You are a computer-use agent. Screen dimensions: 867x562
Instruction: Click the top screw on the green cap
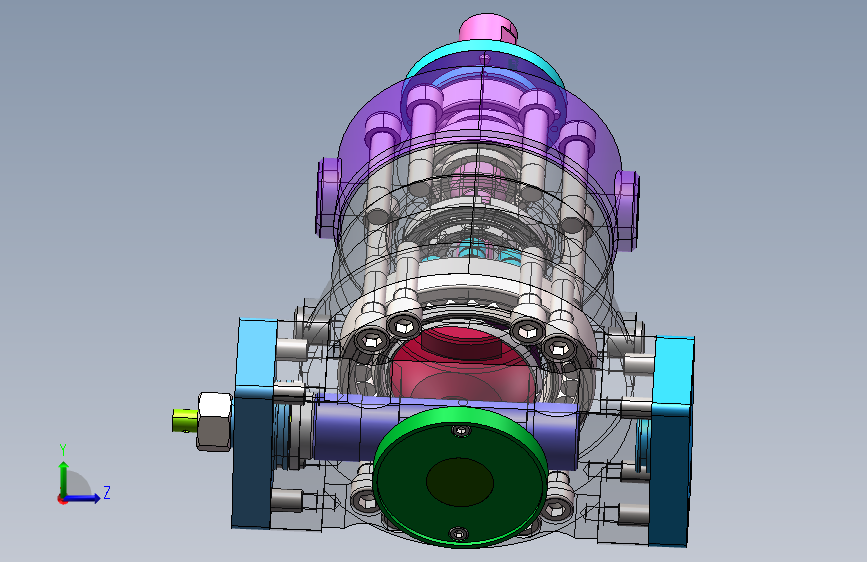point(461,430)
